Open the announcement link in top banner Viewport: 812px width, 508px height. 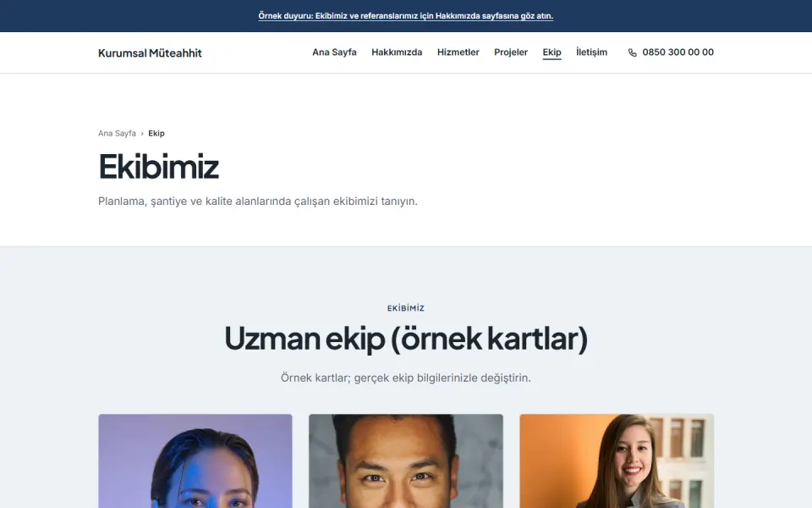(x=405, y=16)
